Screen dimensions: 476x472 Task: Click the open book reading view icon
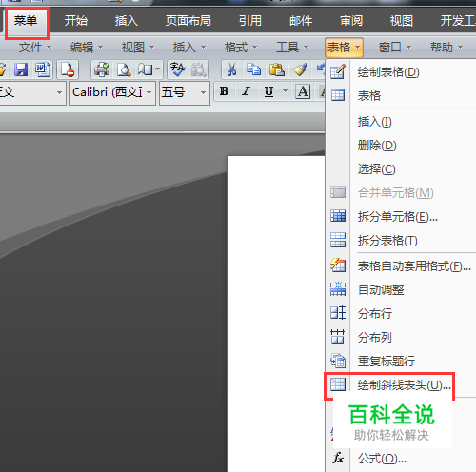click(145, 69)
